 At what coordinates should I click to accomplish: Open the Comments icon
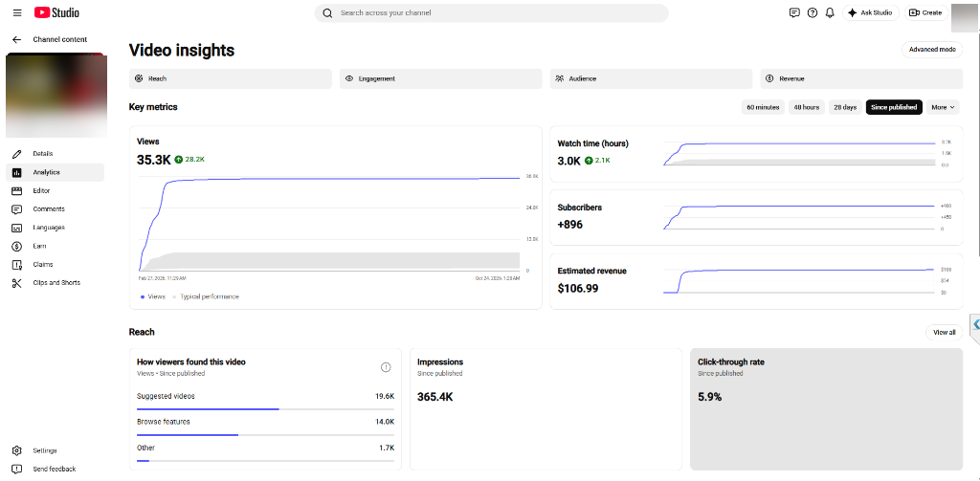coord(17,209)
